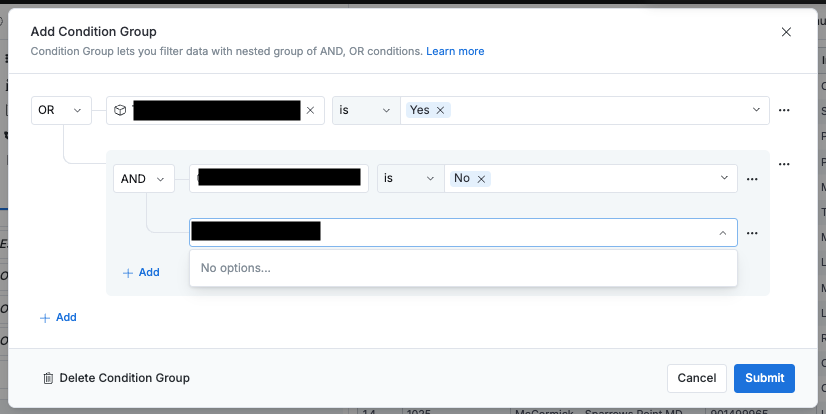Viewport: 826px width, 414px height.
Task: Expand the No value dropdown
Action: 725,179
